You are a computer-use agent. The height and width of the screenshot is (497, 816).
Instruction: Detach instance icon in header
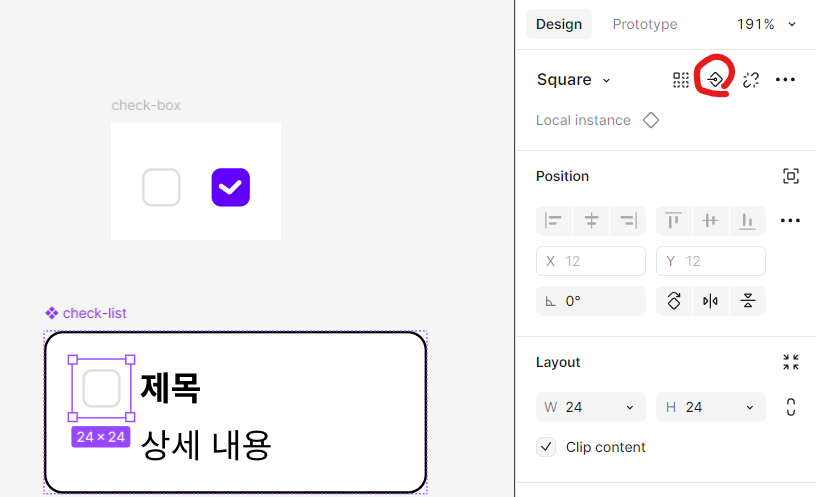point(750,80)
